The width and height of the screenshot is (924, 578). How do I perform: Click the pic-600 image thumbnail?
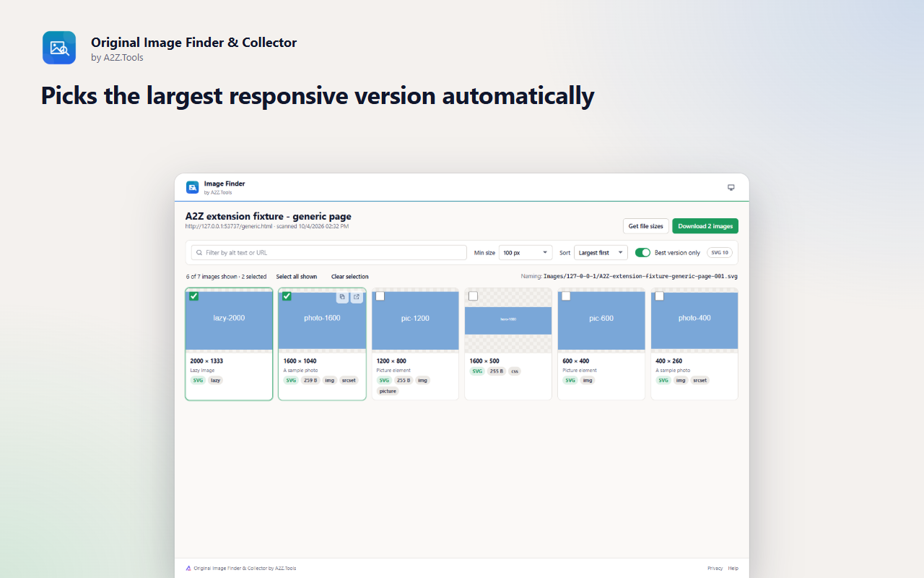601,320
